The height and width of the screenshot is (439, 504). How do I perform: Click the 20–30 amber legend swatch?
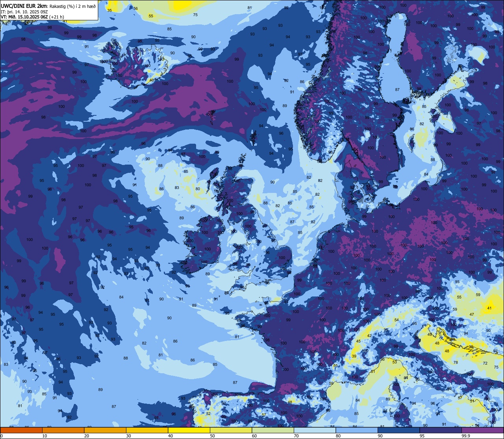pyautogui.click(x=105, y=430)
